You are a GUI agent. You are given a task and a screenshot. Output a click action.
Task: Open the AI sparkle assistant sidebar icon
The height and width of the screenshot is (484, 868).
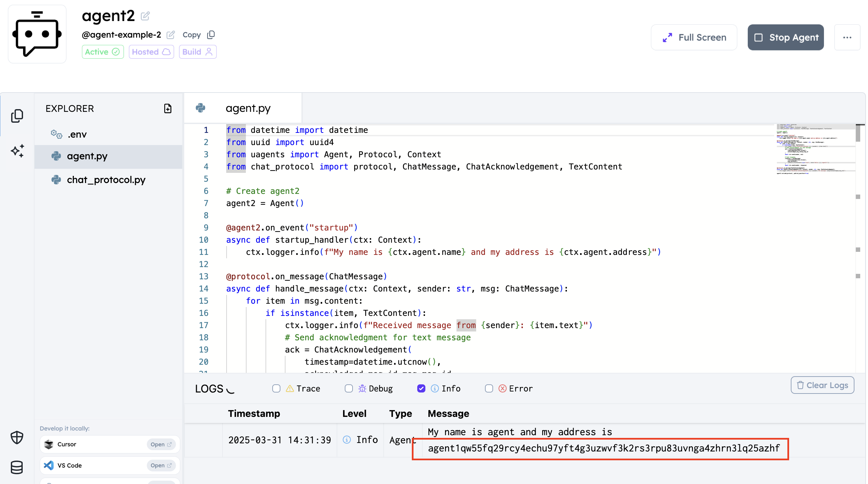pos(17,151)
